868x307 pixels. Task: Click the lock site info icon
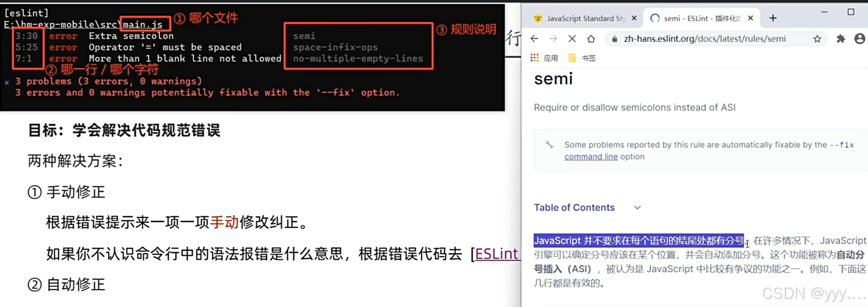615,39
